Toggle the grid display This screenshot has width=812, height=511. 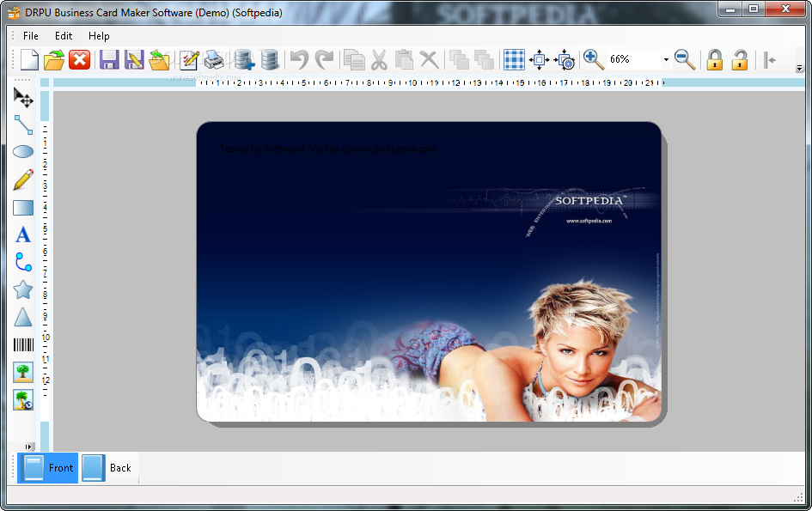pos(514,59)
